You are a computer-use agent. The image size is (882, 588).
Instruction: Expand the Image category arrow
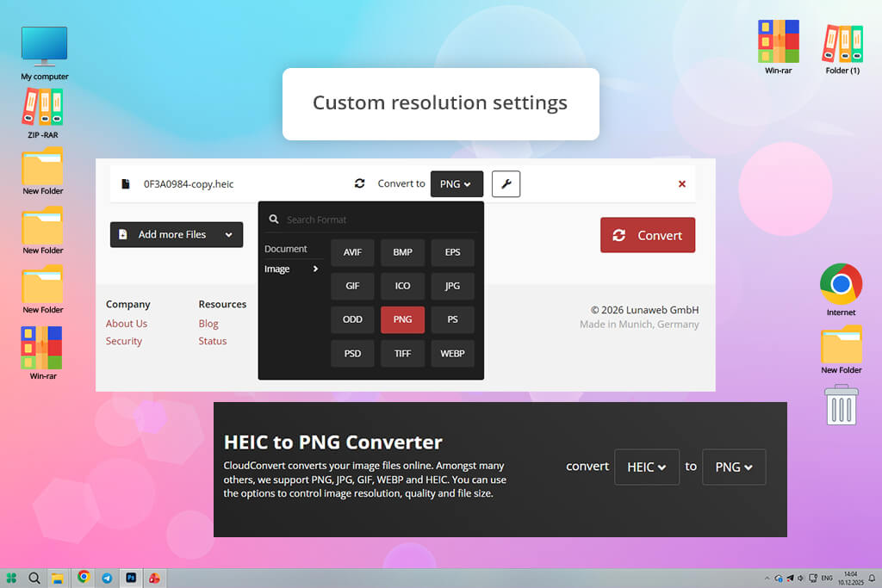tap(315, 269)
